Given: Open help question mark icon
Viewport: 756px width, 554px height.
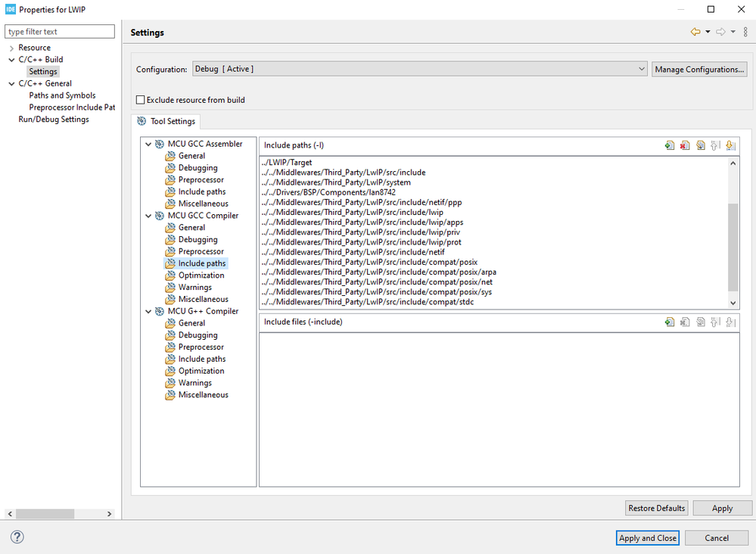Looking at the screenshot, I should tap(17, 537).
